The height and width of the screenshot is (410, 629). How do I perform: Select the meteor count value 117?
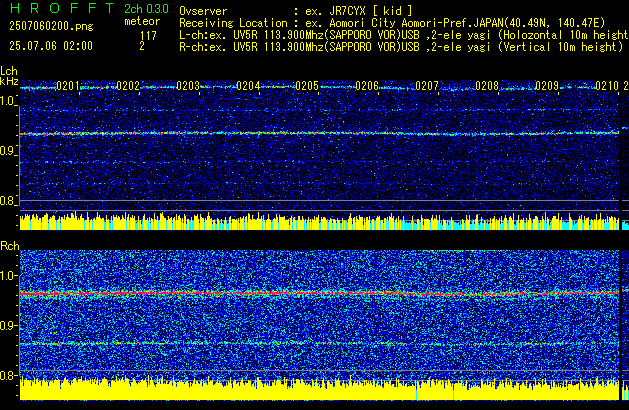click(148, 36)
